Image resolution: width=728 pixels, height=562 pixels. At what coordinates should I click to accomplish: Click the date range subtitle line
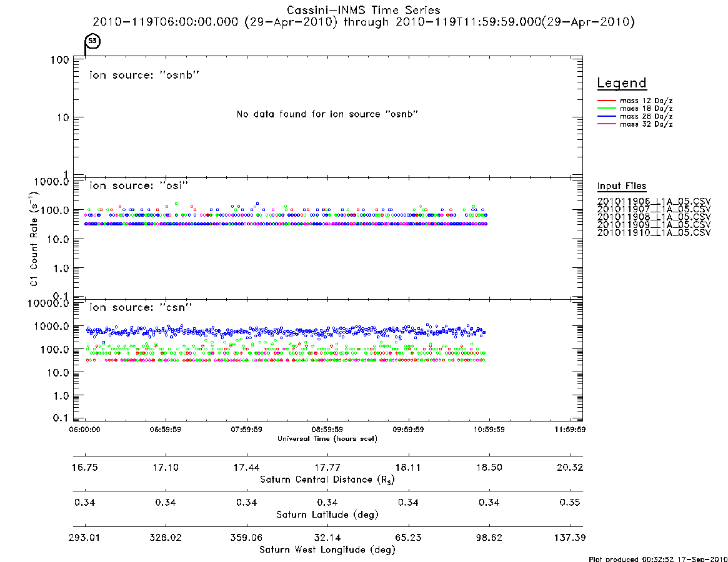(364, 22)
